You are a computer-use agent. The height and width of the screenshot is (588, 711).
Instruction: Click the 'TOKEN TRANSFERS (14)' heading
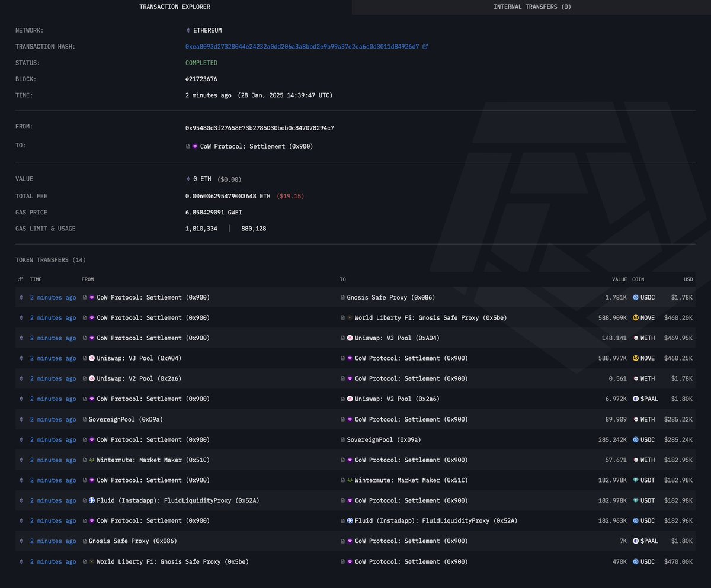50,260
